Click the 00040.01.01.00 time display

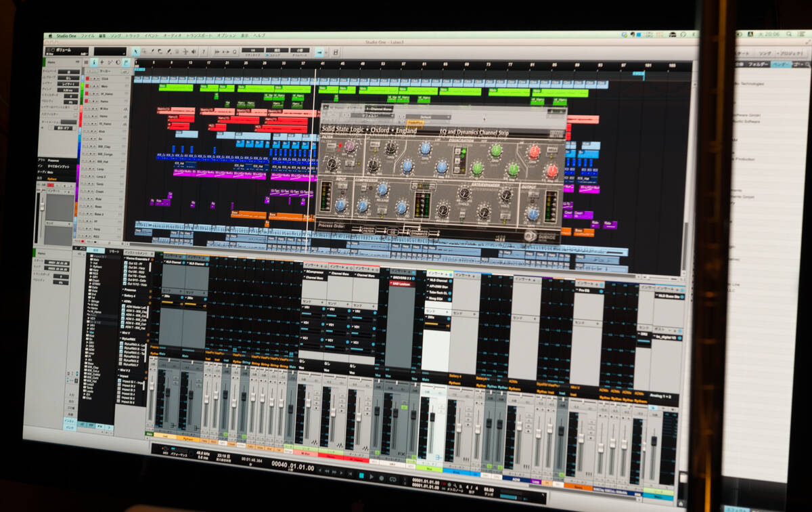click(x=292, y=467)
